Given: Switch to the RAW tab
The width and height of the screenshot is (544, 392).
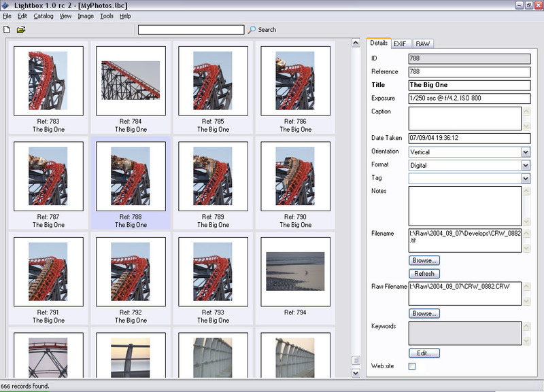Looking at the screenshot, I should [x=422, y=43].
